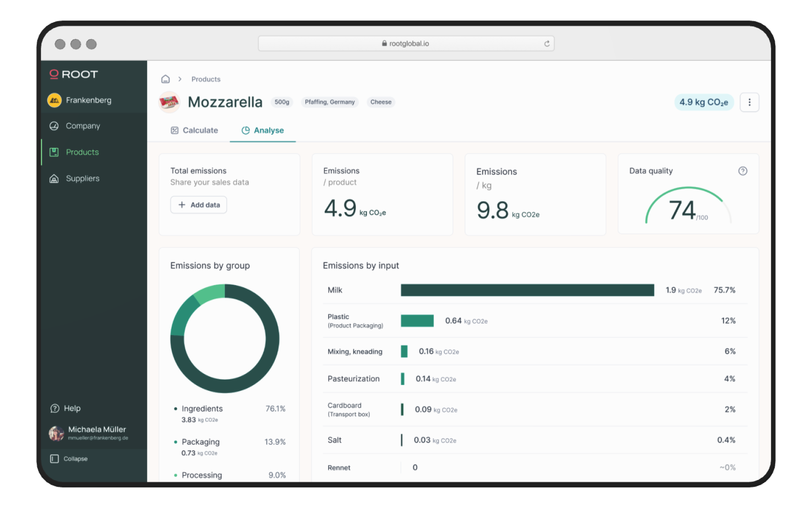Viewport: 812px width, 508px height.
Task: Click the ROOT logo
Action: [x=74, y=74]
